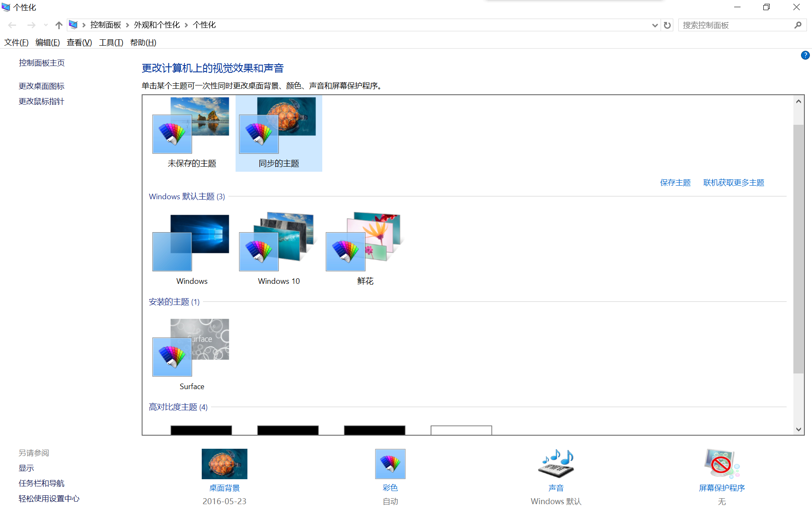Expand the address bar history dropdown
Image resolution: width=812 pixels, height=516 pixels.
[x=655, y=25]
